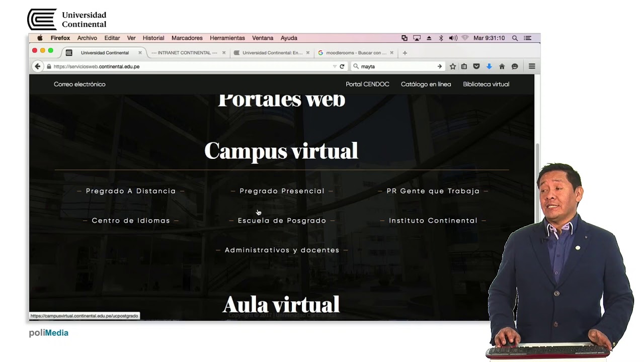Open the Firefox hamburger menu
Viewport: 644px width, 362px height.
(532, 66)
